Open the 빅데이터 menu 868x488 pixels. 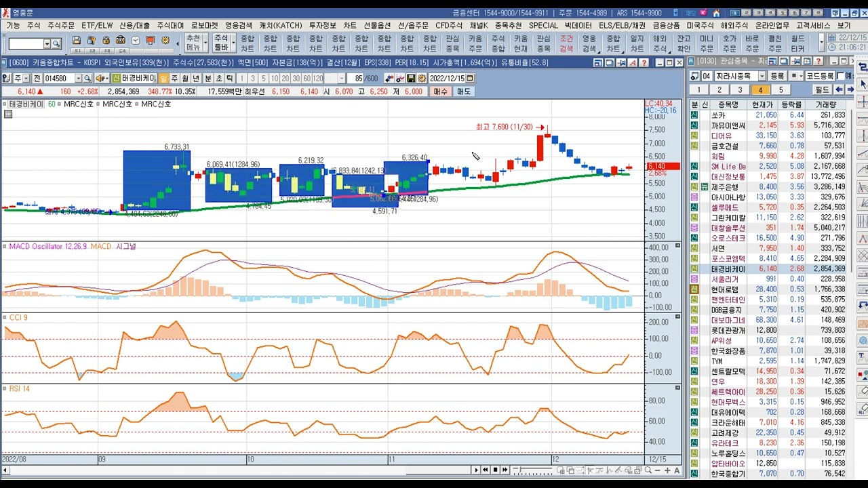pos(578,25)
